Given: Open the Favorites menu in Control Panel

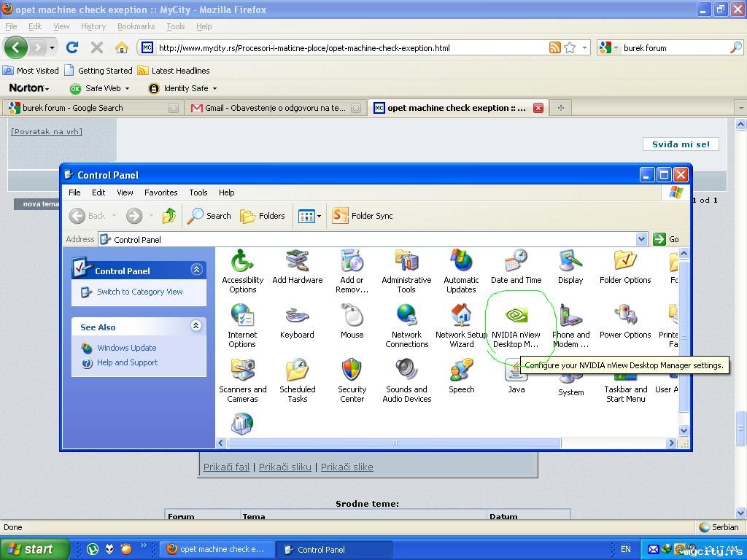Looking at the screenshot, I should point(160,192).
